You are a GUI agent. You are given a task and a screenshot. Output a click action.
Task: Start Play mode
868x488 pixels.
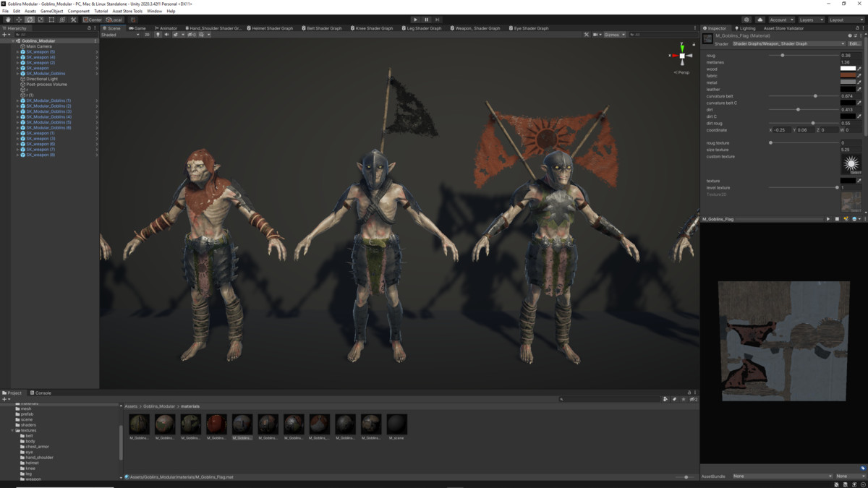415,20
